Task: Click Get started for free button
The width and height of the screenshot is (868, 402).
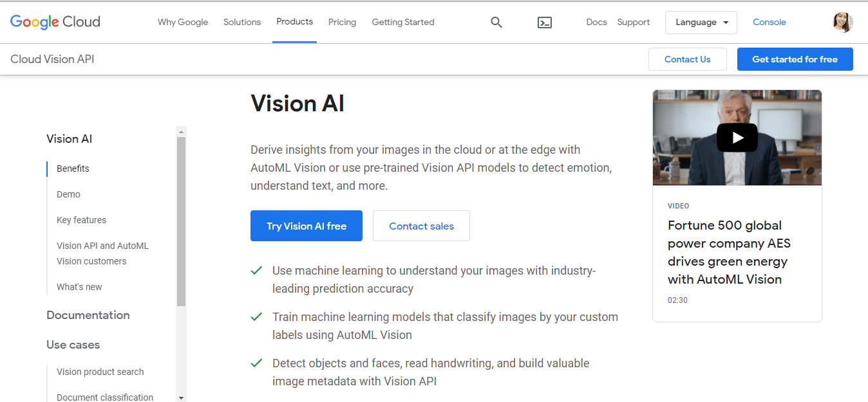Action: point(795,59)
